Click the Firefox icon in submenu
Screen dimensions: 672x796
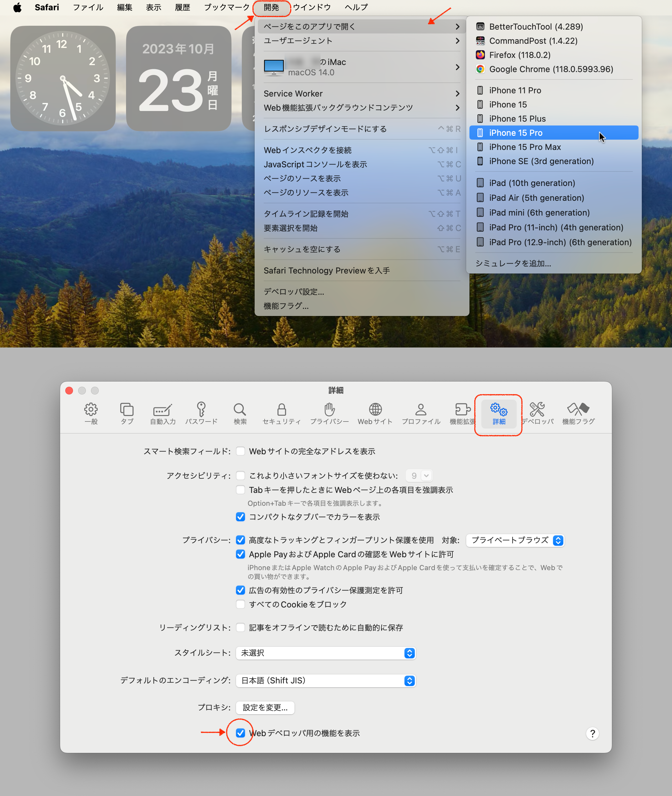[480, 55]
